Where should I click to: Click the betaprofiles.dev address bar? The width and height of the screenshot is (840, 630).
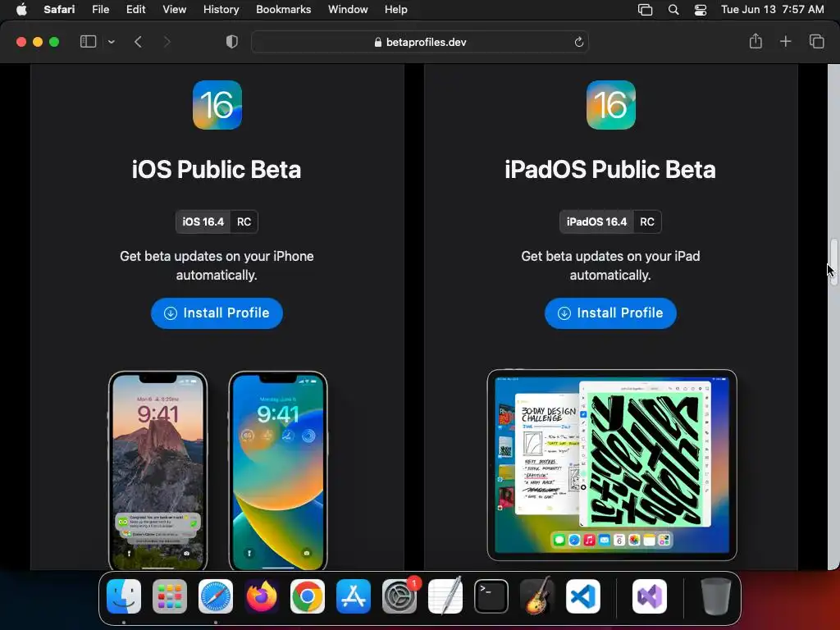[420, 42]
